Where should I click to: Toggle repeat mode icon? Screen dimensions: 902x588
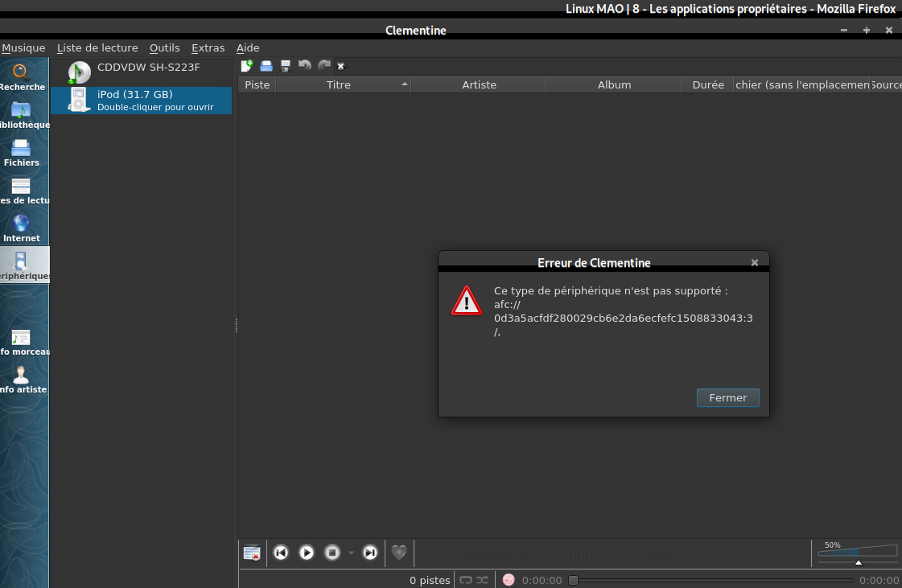466,580
